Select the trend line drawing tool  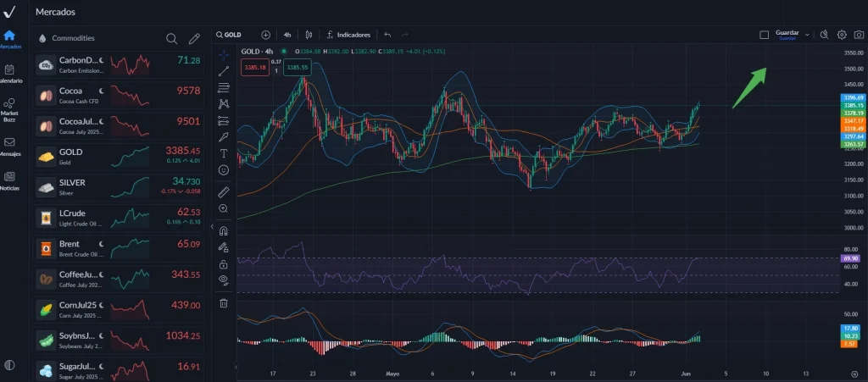tap(224, 71)
